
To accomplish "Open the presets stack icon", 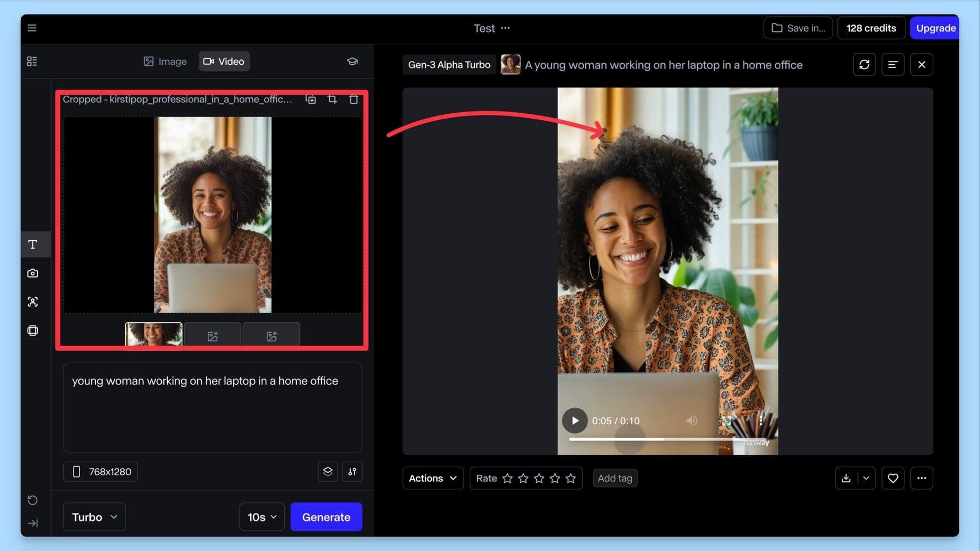I will (328, 472).
